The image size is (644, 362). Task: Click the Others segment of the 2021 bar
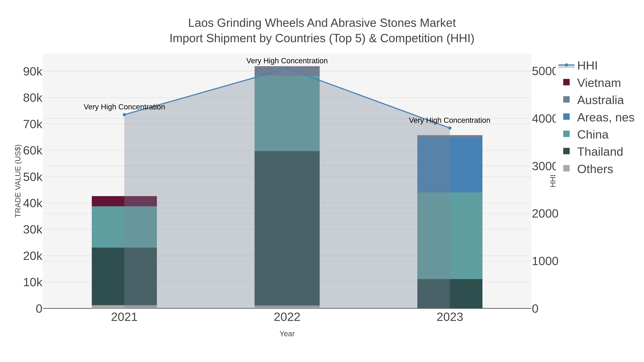124,307
